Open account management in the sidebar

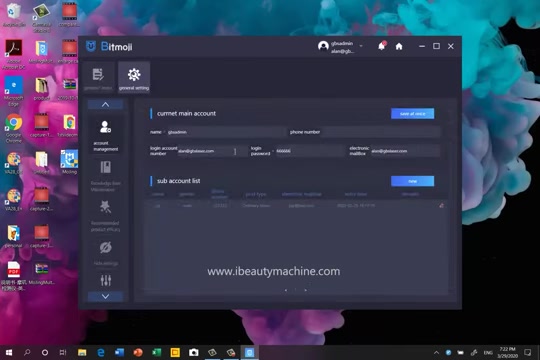(105, 136)
